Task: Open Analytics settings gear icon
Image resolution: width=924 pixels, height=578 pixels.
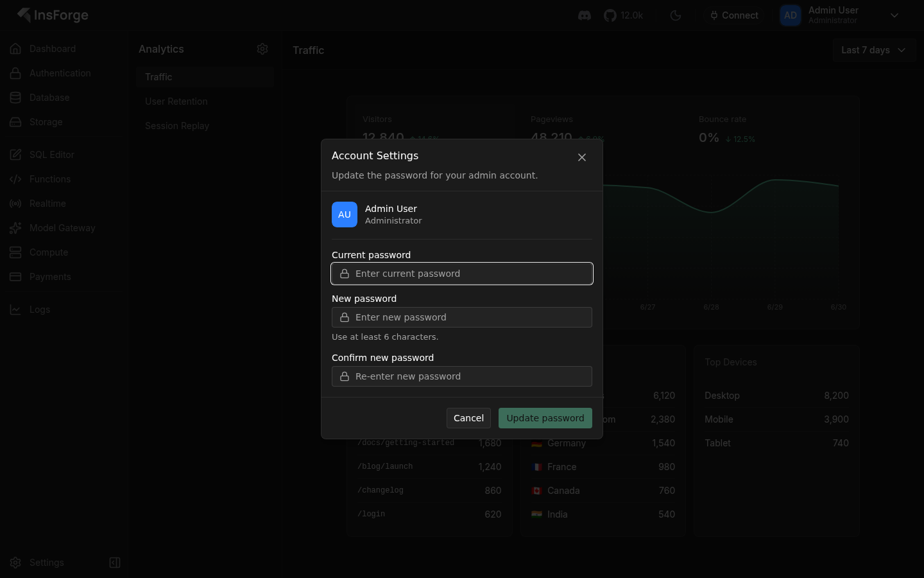Action: click(262, 49)
